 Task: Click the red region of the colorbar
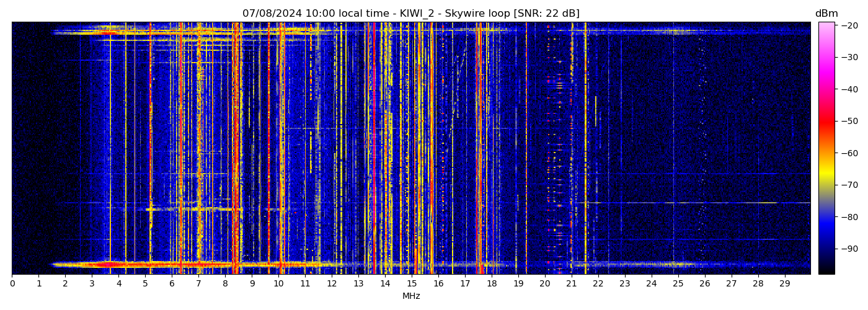tap(826, 122)
